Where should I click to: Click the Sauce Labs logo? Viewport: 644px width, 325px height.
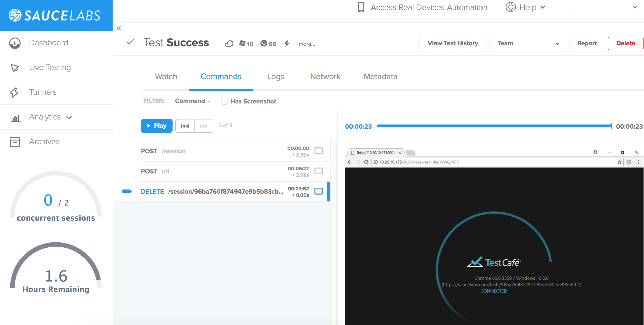coord(54,15)
